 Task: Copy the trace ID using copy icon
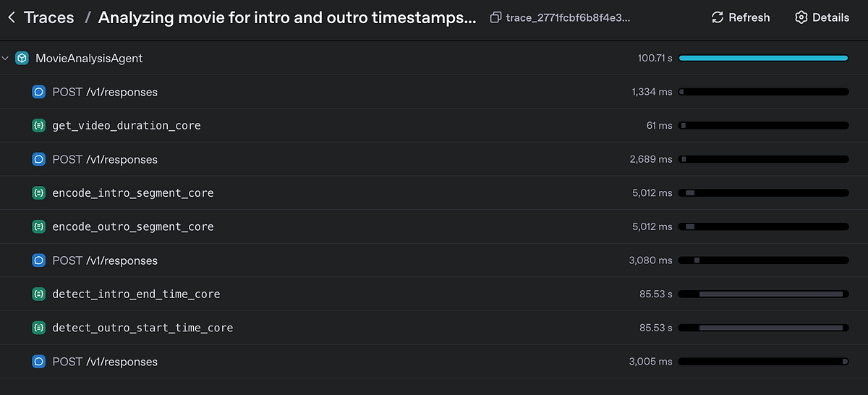pyautogui.click(x=495, y=17)
